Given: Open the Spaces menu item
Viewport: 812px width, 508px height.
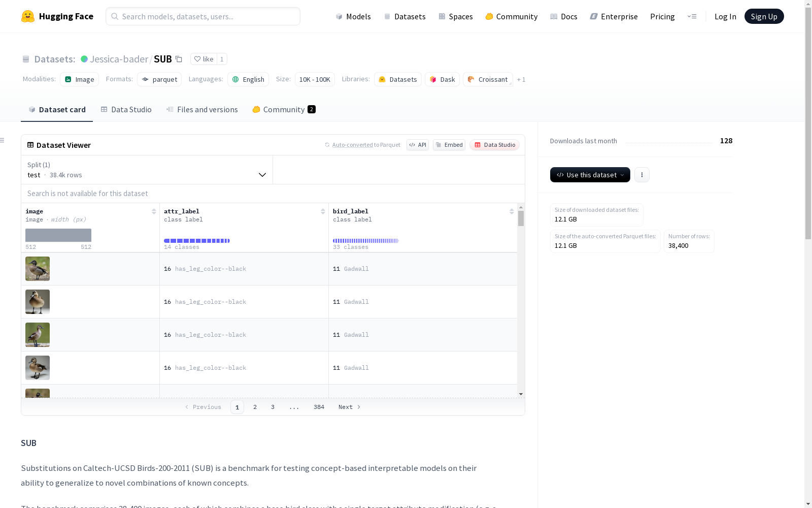Looking at the screenshot, I should click(455, 16).
